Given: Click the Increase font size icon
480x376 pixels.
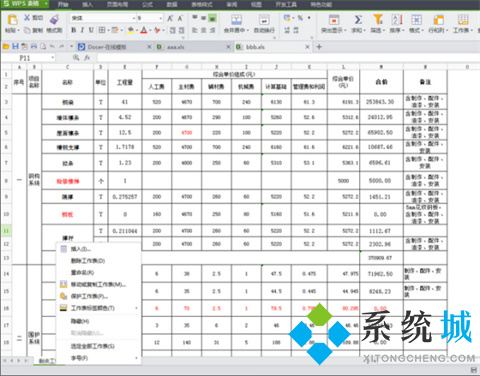Looking at the screenshot, I should pos(170,18).
